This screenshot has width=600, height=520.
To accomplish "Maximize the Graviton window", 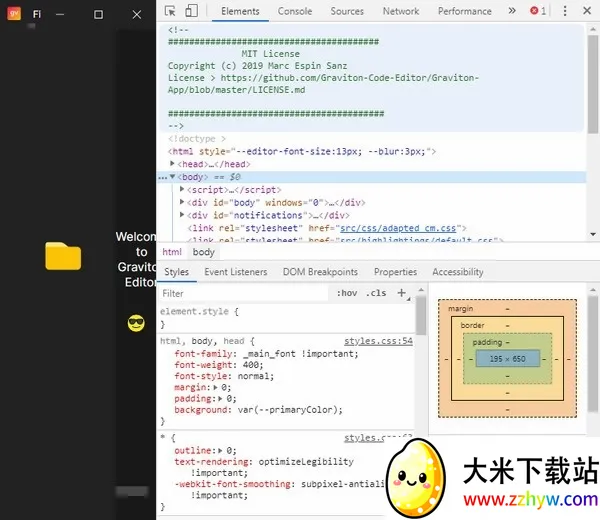I will point(98,15).
